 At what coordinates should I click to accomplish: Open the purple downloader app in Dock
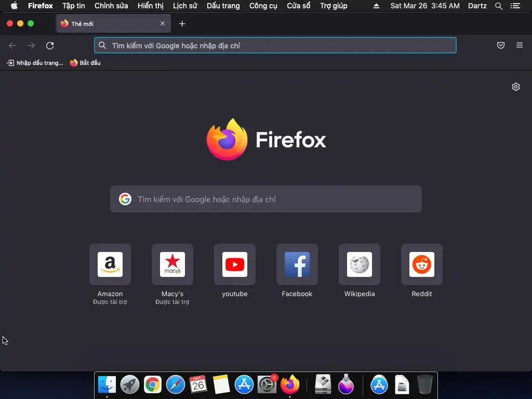pos(345,385)
